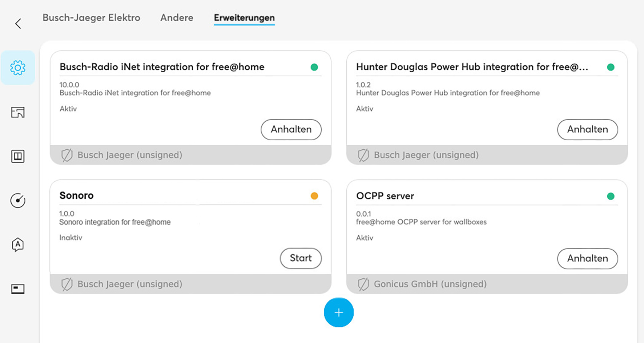Viewport: 644px width, 343px height.
Task: Switch to Busch-Jaeger Elektro tab
Action: 91,18
